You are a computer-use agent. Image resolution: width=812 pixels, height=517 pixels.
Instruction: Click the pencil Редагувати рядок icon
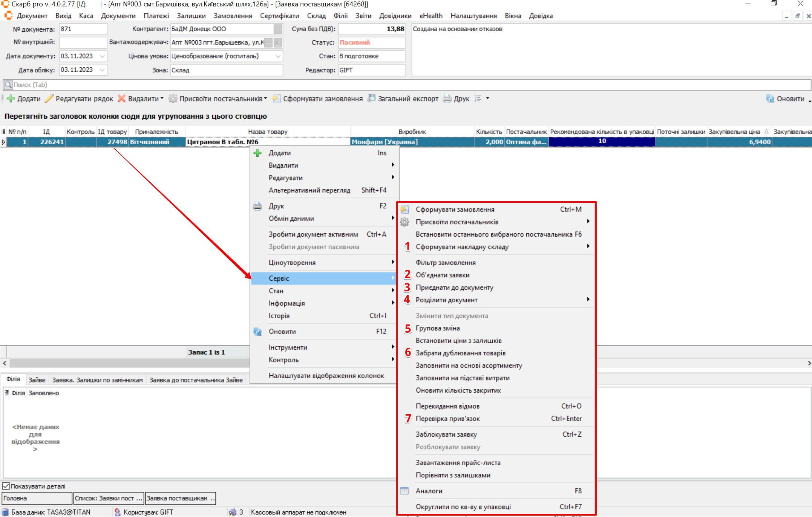[49, 99]
